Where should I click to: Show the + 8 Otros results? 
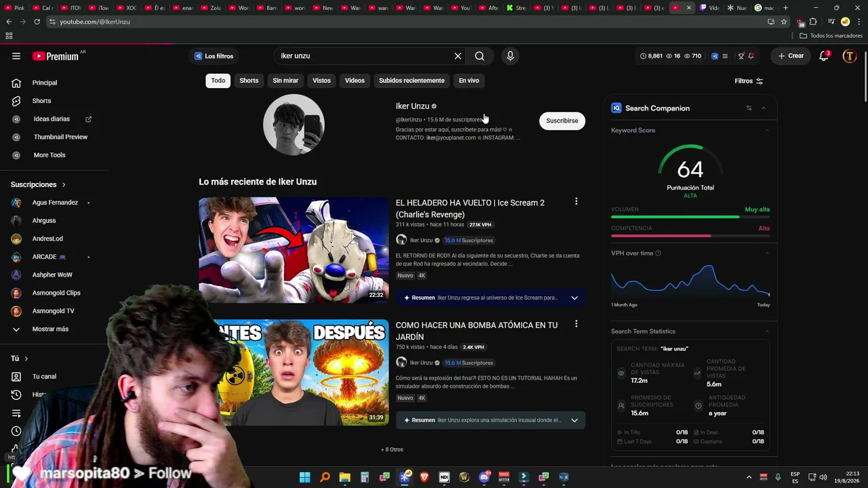(392, 449)
